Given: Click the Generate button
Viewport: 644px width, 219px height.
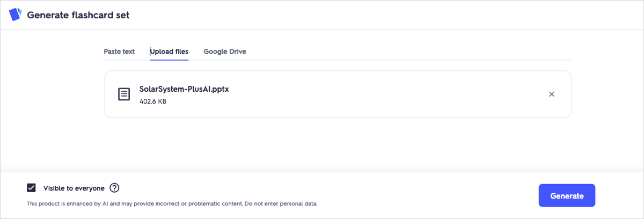Looking at the screenshot, I should pos(567,196).
